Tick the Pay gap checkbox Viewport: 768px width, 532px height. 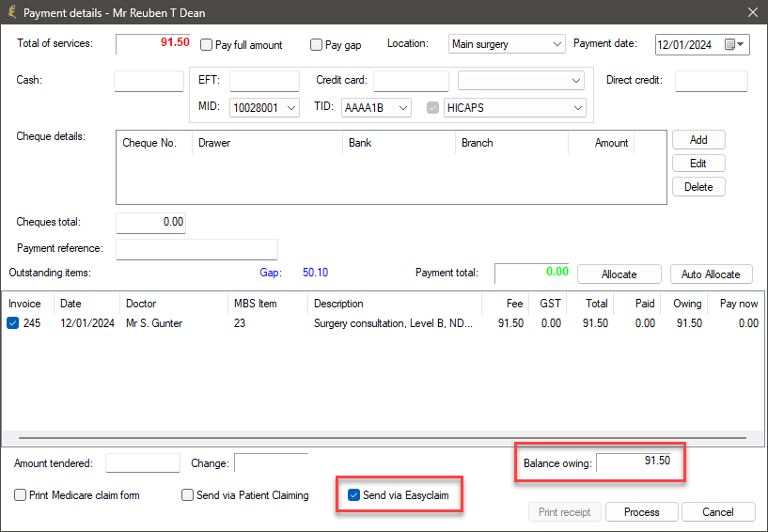[x=317, y=45]
